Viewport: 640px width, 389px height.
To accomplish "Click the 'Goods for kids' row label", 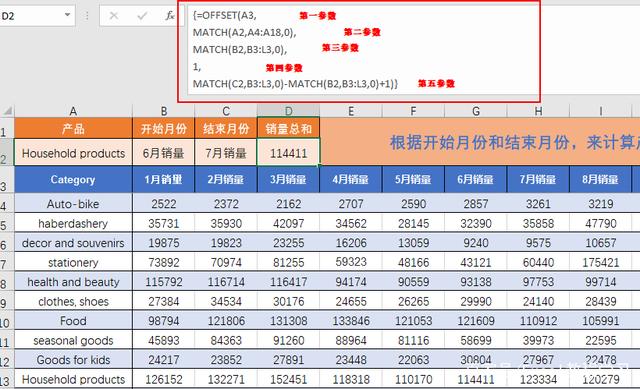I will pos(73,360).
